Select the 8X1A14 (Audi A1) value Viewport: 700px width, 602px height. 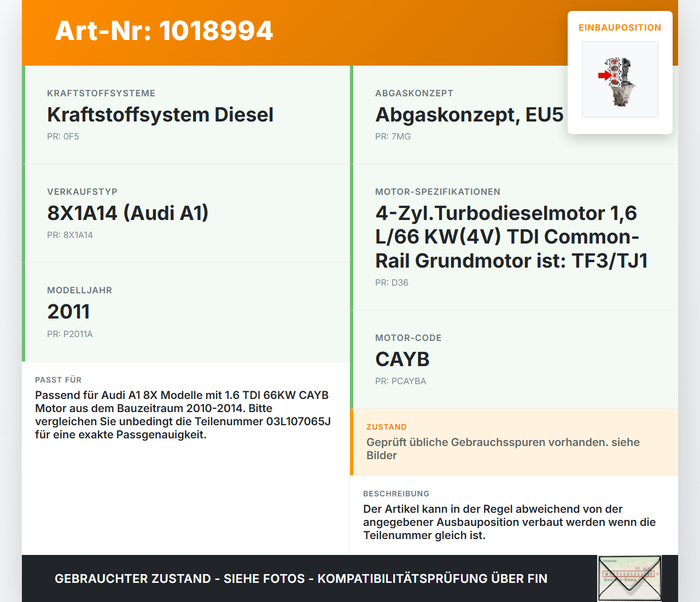click(128, 213)
